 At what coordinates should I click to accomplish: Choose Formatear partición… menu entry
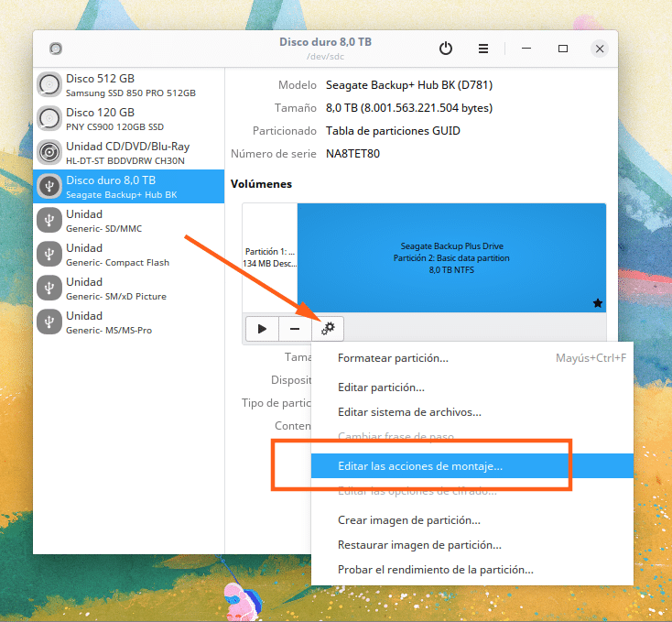click(x=472, y=358)
